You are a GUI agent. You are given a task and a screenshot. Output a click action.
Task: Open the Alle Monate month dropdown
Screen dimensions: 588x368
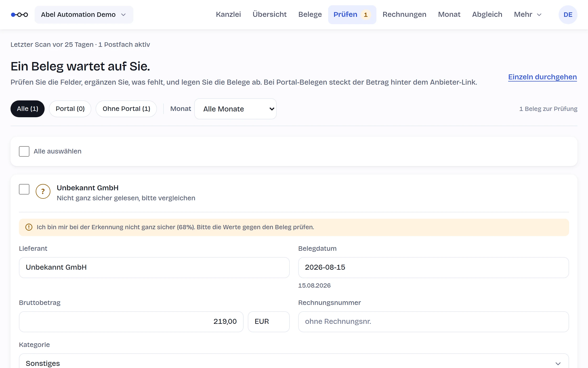click(235, 109)
